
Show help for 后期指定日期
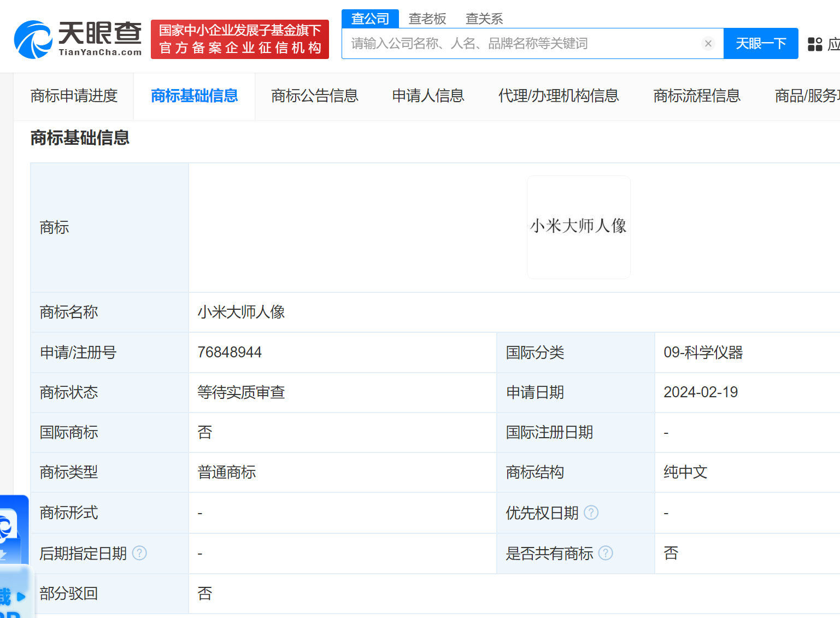click(x=140, y=553)
